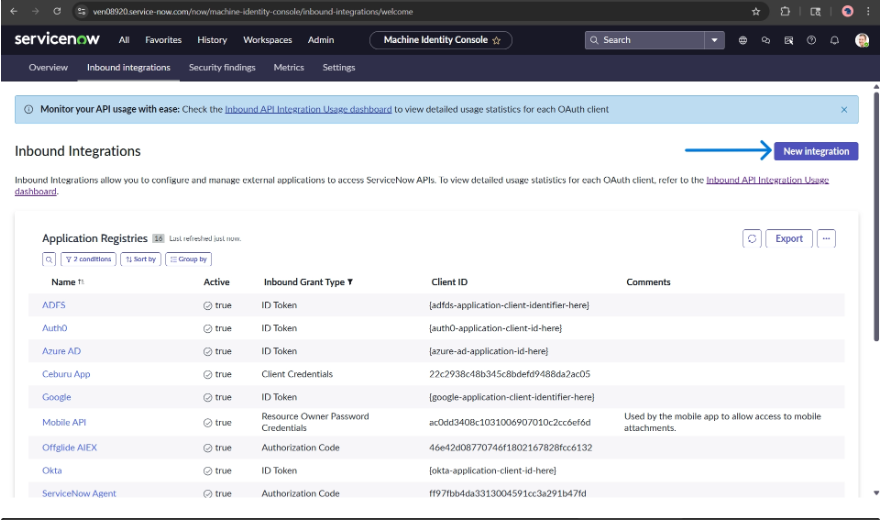Click the New integration button
The width and height of the screenshot is (881, 520).
(x=816, y=151)
